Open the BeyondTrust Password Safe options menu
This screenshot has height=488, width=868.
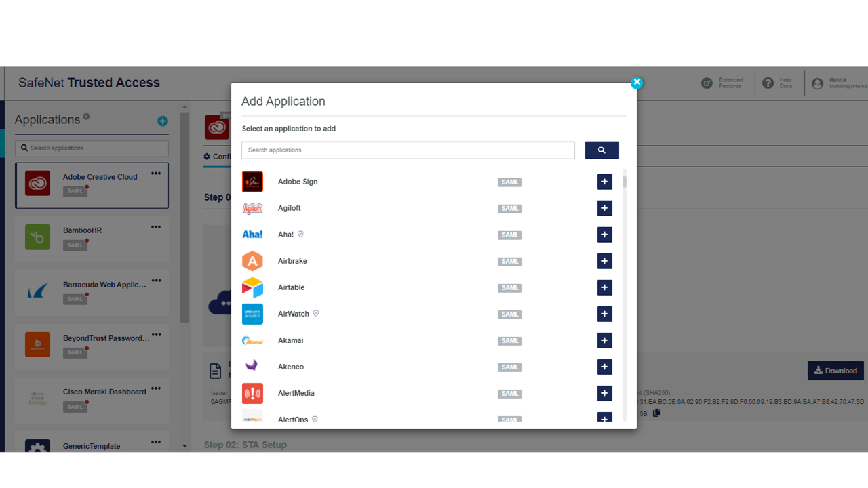click(x=155, y=334)
